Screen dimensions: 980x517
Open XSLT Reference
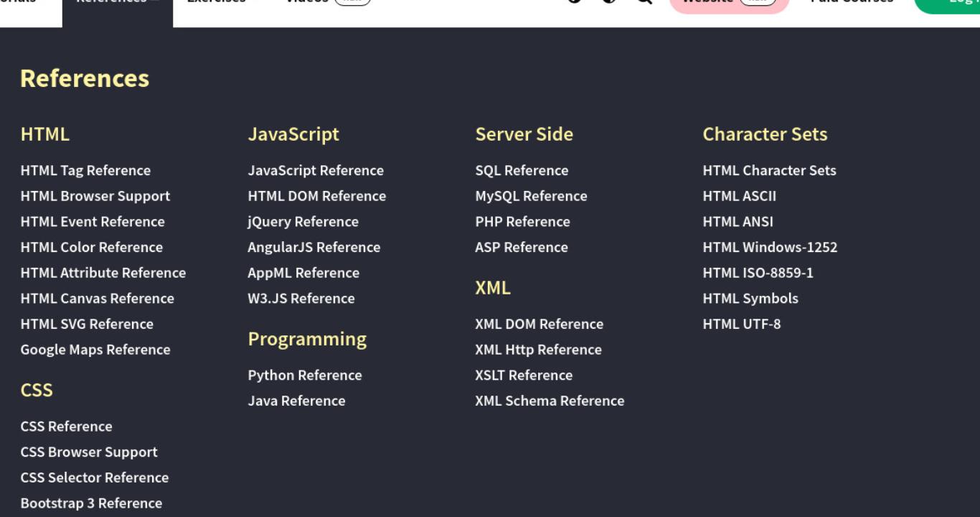click(x=524, y=376)
